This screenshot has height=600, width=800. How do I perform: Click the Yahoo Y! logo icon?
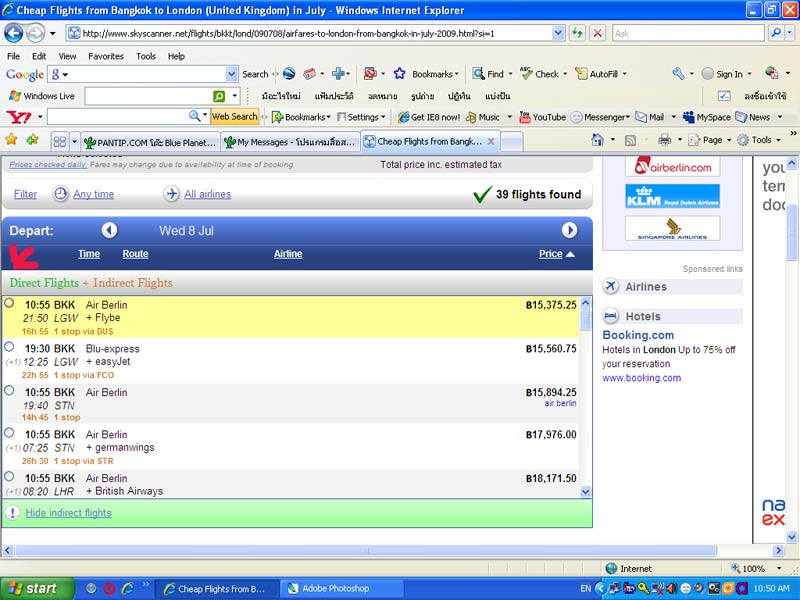(18, 117)
